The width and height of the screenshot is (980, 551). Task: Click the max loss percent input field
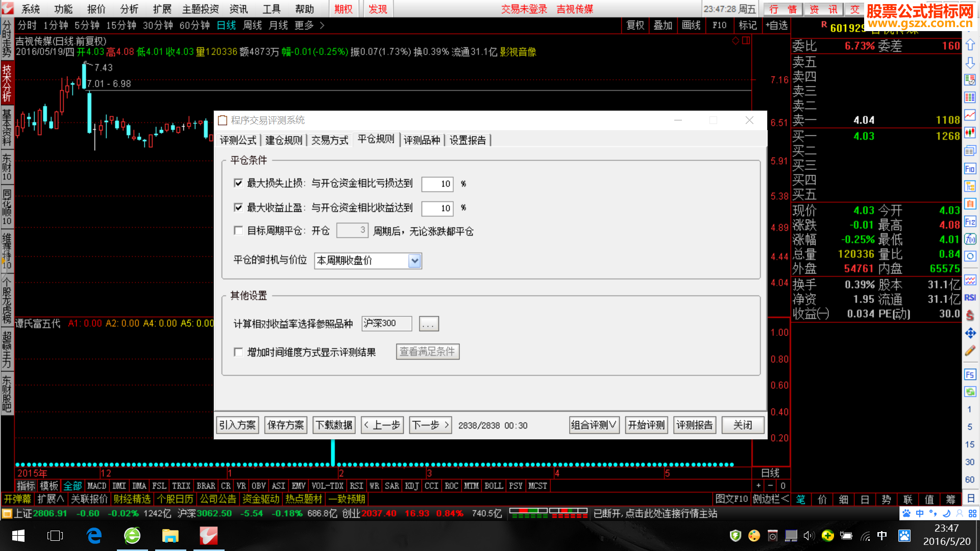437,184
